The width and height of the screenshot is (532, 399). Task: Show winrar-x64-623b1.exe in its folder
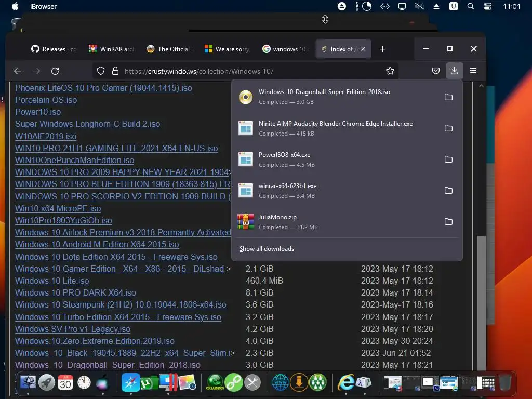448,190
